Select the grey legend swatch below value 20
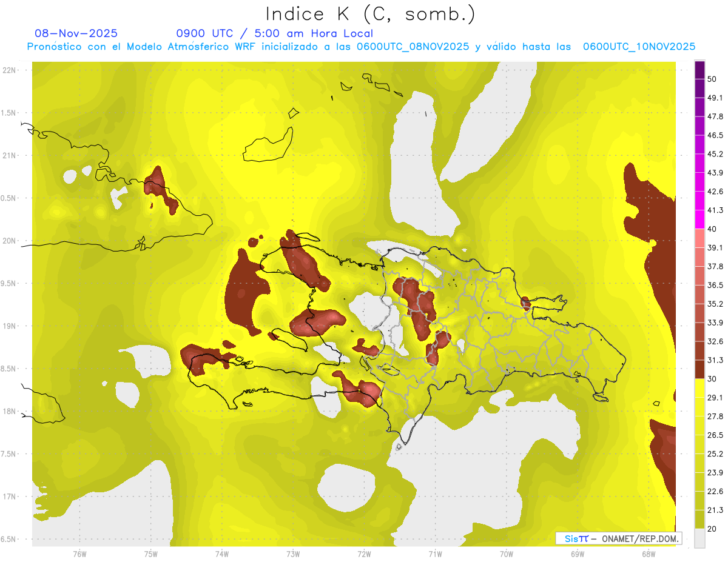Viewport: 728px width, 562px height. [x=699, y=538]
